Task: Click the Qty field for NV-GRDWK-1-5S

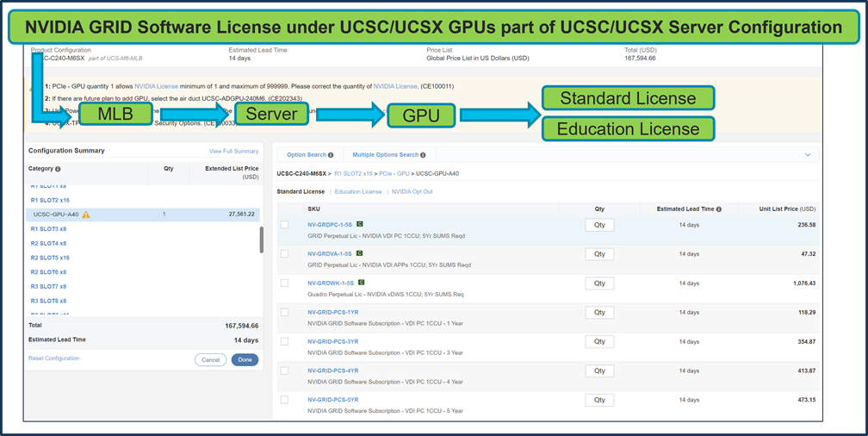Action: [x=599, y=283]
